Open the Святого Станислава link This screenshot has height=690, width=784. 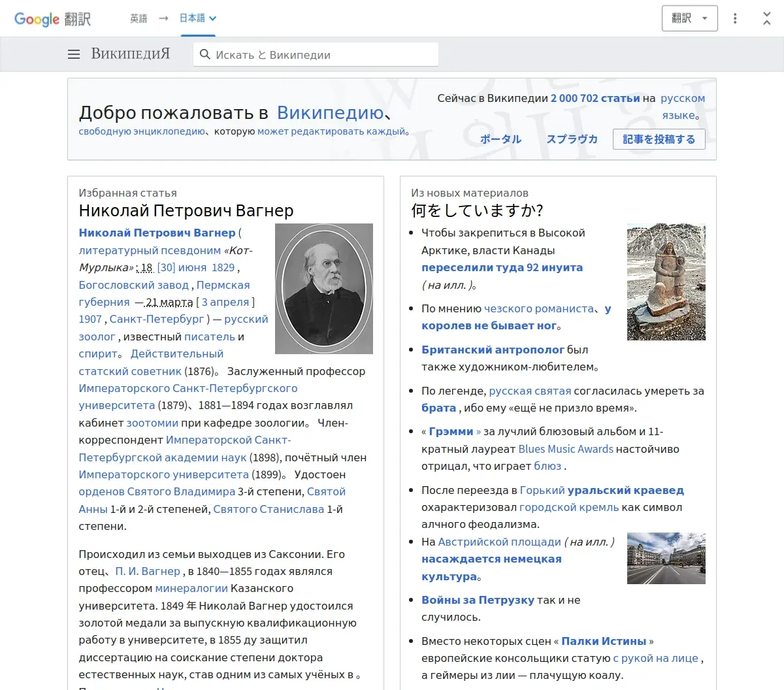coord(269,509)
